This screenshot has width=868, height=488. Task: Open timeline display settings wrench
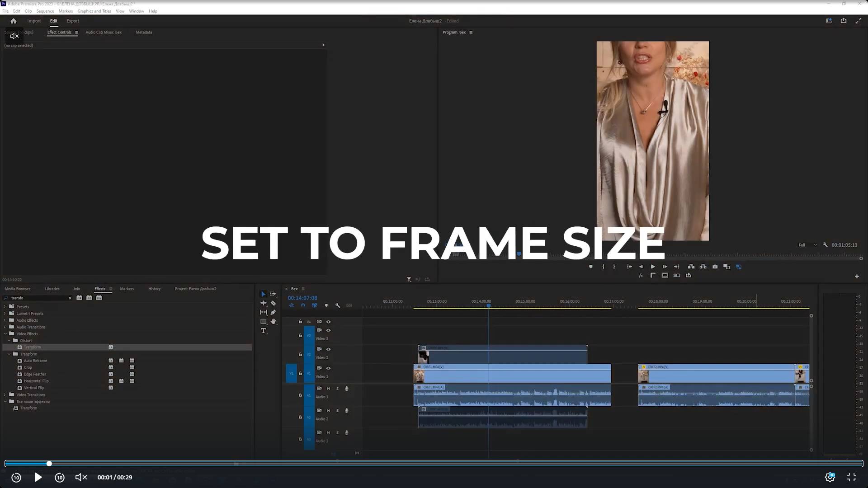(x=338, y=305)
